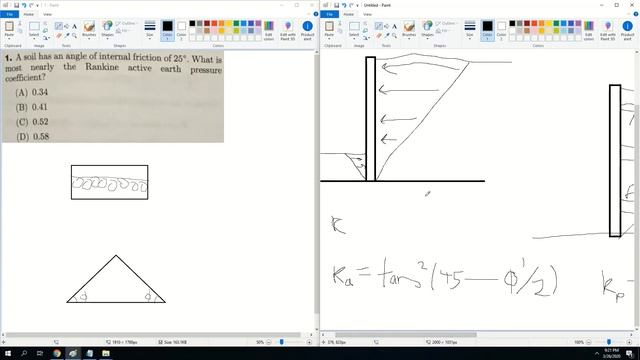
Task: Click Crop icon in left Paint Image group
Action: click(45, 24)
